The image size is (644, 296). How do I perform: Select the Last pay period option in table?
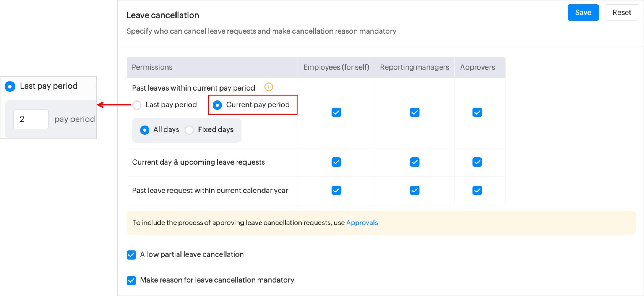(x=137, y=105)
